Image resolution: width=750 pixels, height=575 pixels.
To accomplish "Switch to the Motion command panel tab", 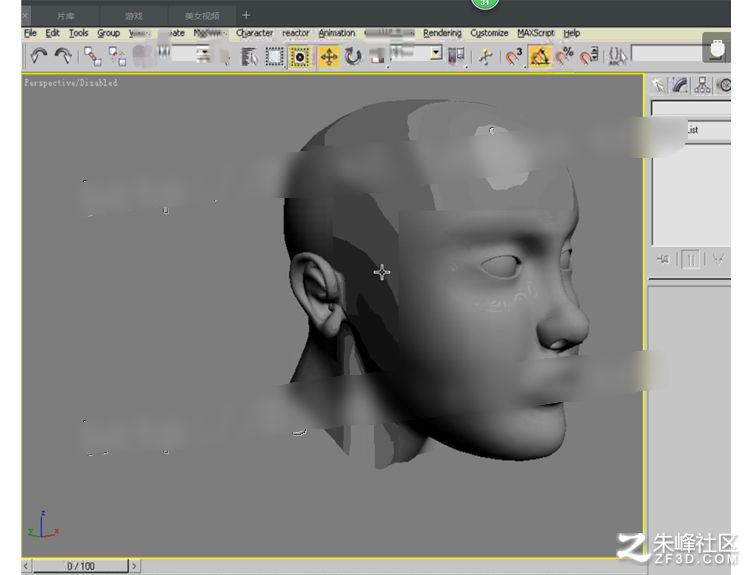I will coord(724,86).
